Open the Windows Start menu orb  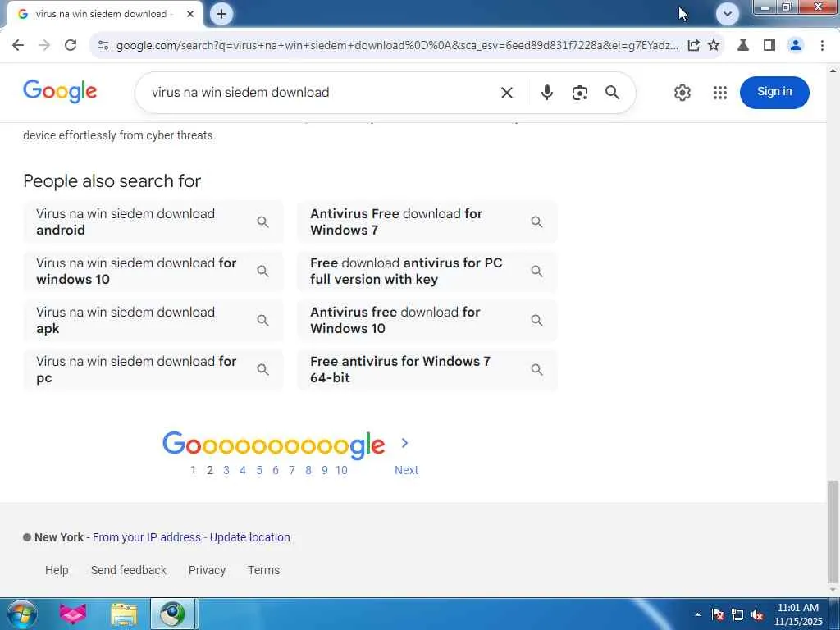click(x=22, y=614)
